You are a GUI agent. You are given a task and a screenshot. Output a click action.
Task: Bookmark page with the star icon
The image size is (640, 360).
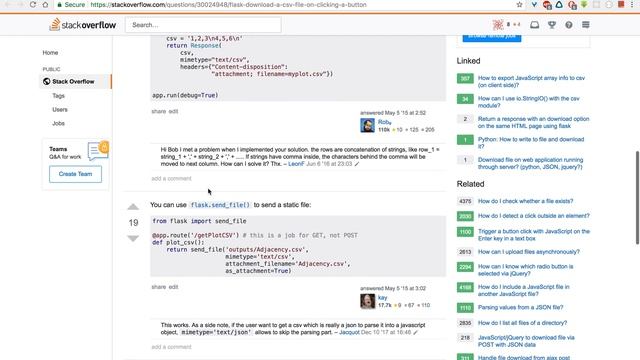coord(519,5)
